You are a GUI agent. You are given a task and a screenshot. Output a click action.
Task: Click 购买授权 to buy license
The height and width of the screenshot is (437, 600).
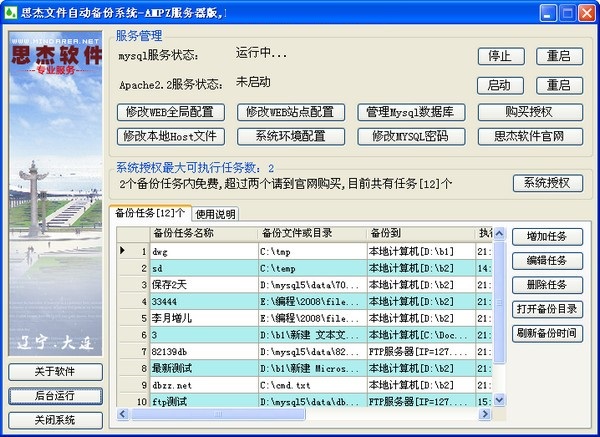point(529,111)
